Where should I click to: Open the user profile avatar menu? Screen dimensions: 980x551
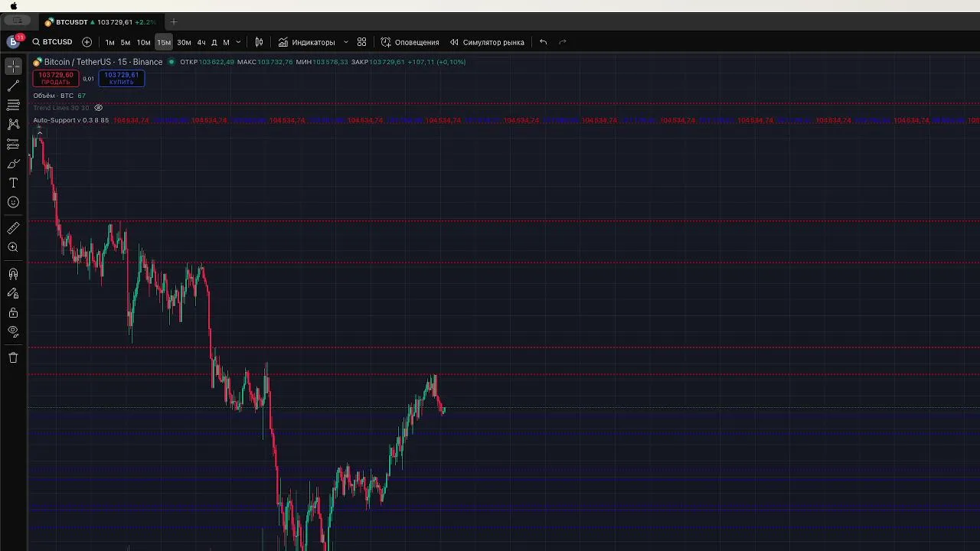click(14, 42)
